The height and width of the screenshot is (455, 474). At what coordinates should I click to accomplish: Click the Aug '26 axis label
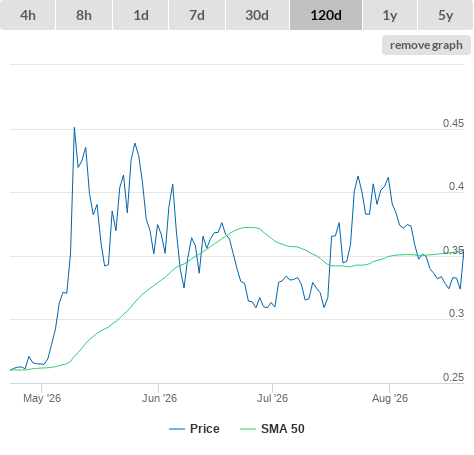pos(390,398)
